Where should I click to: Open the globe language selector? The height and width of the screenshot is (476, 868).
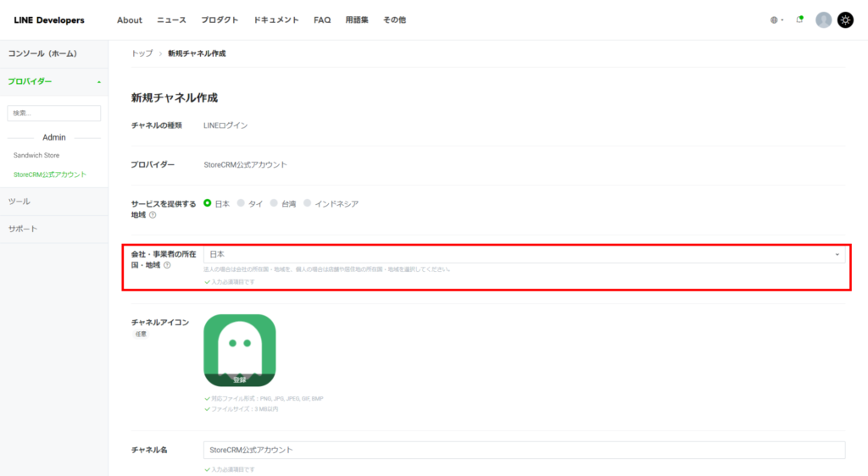tap(776, 19)
